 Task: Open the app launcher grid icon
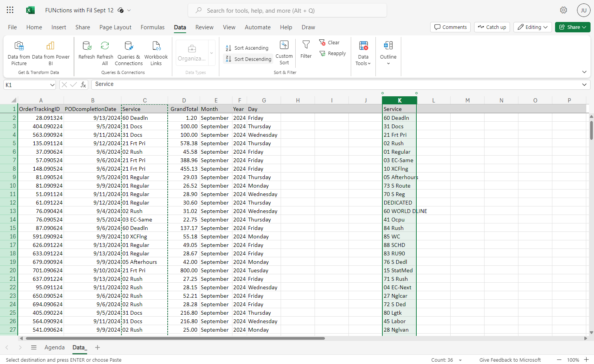pyautogui.click(x=10, y=10)
